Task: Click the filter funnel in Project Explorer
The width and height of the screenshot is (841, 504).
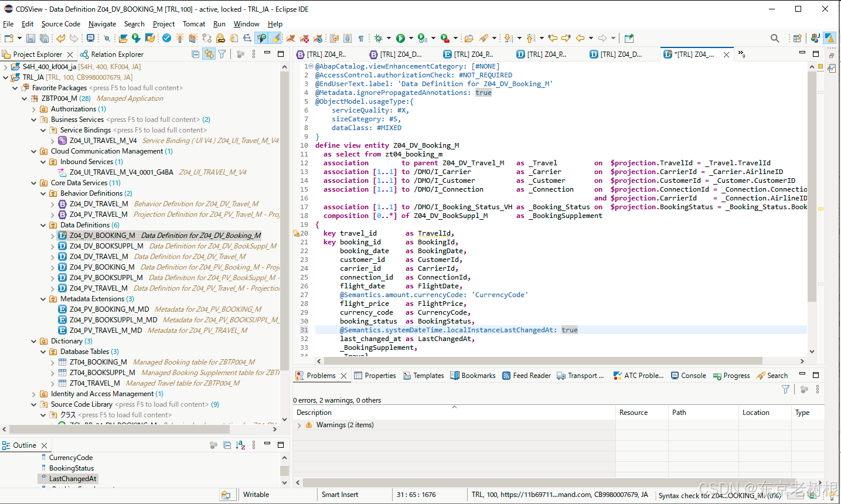Action: pos(222,54)
